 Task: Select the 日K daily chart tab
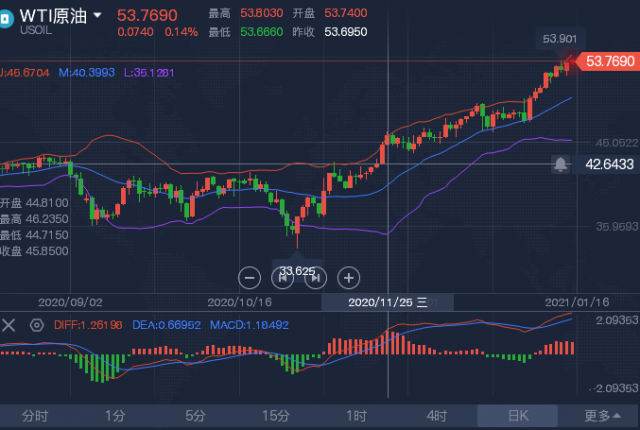[x=518, y=416]
